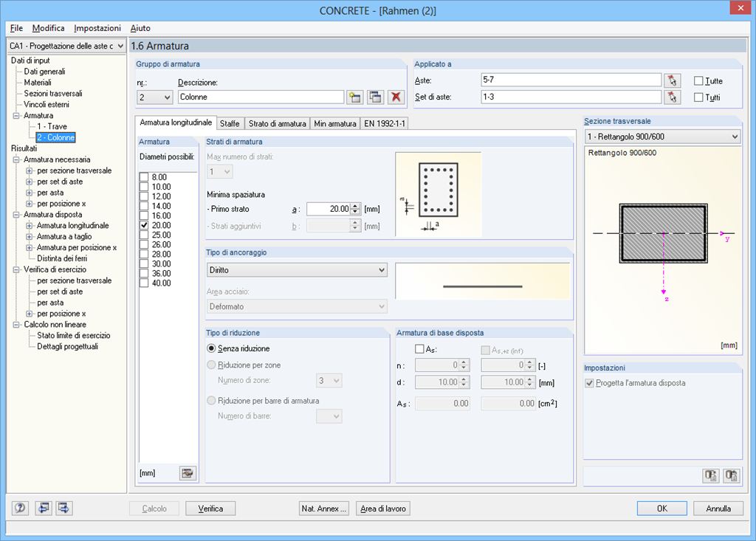Screen dimensions: 756x541
Task: Click the Descrizione field containing Colonne
Action: point(261,97)
